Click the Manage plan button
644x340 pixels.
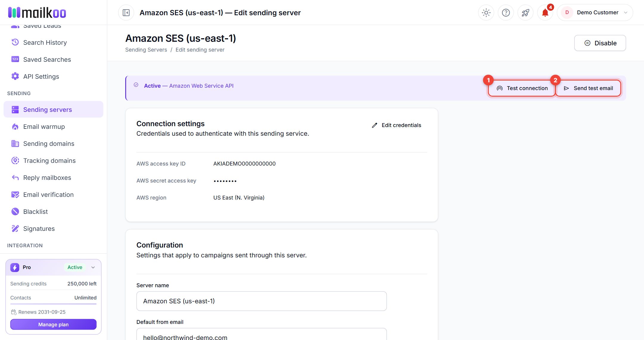(x=53, y=324)
